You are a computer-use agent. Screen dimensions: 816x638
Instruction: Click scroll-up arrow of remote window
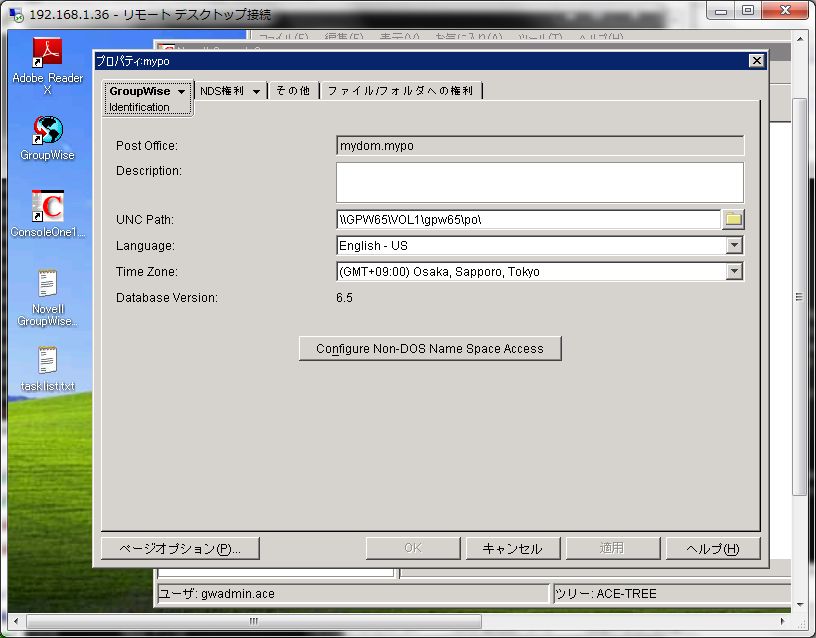click(x=799, y=39)
